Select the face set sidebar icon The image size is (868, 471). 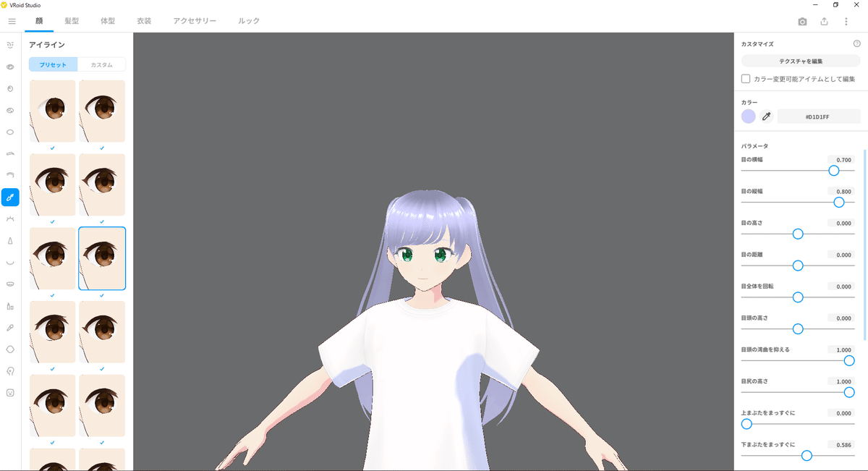(10, 45)
